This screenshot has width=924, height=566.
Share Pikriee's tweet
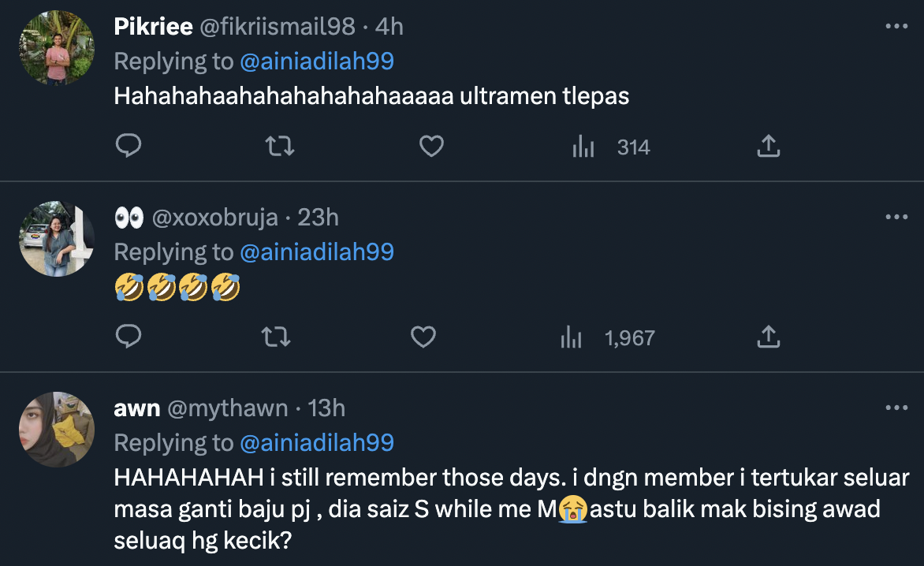[768, 146]
